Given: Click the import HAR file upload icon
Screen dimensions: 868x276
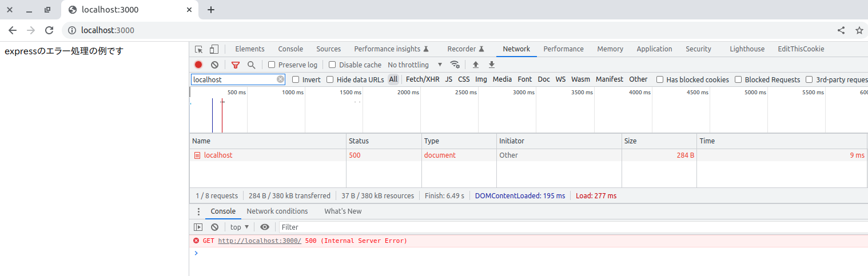Looking at the screenshot, I should click(x=475, y=65).
